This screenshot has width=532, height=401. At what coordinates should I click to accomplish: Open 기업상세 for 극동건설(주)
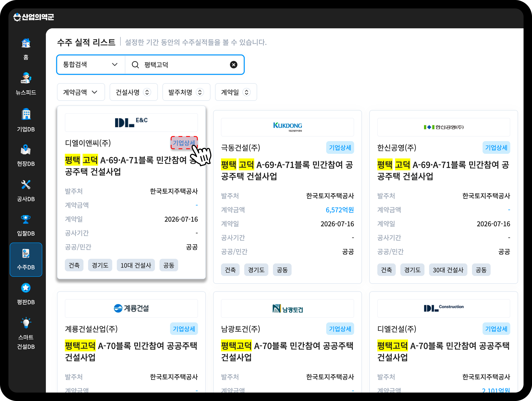[340, 147]
